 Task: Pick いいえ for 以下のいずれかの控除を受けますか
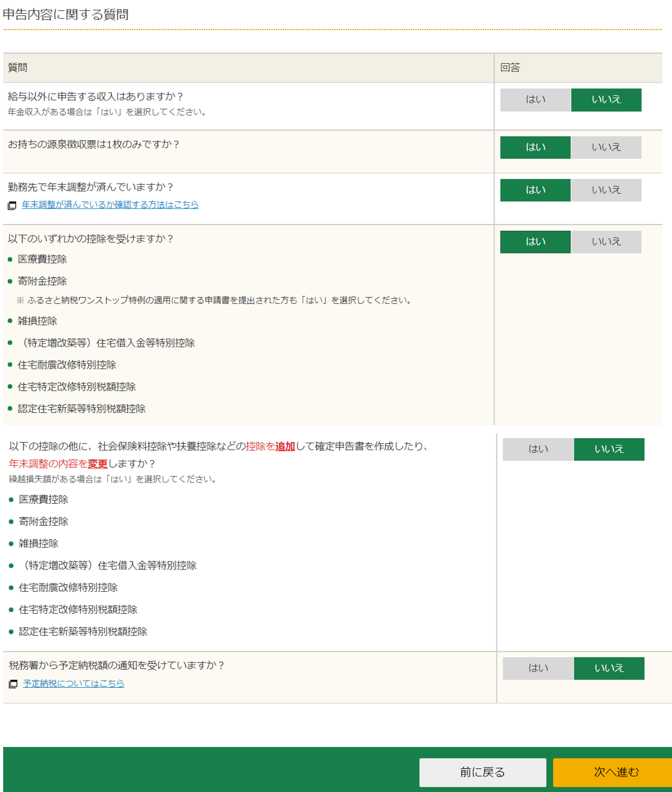[606, 242]
